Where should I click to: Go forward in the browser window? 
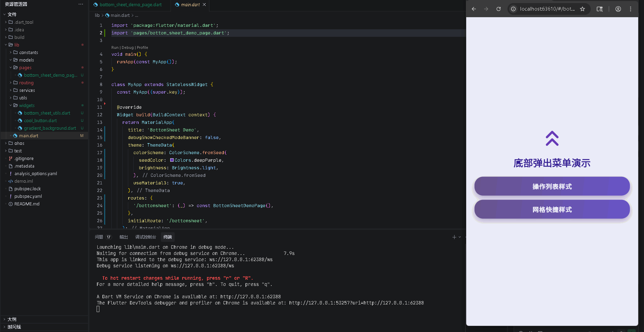coord(486,9)
